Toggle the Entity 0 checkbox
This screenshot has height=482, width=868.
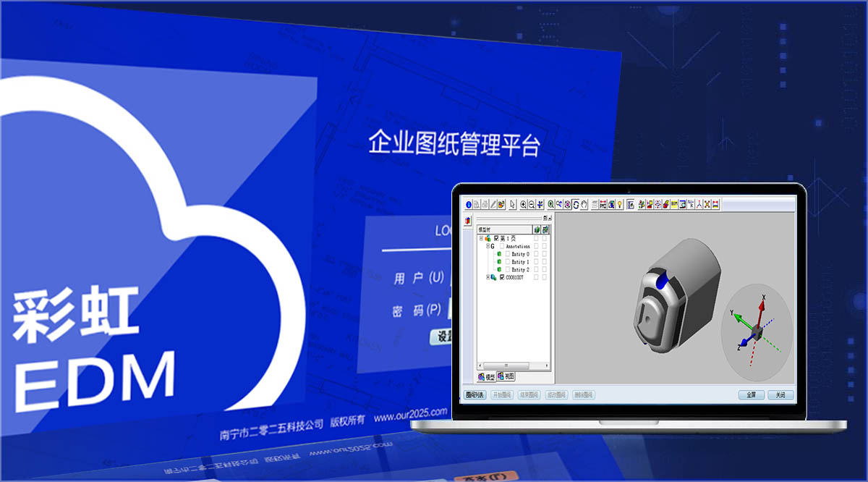[507, 254]
